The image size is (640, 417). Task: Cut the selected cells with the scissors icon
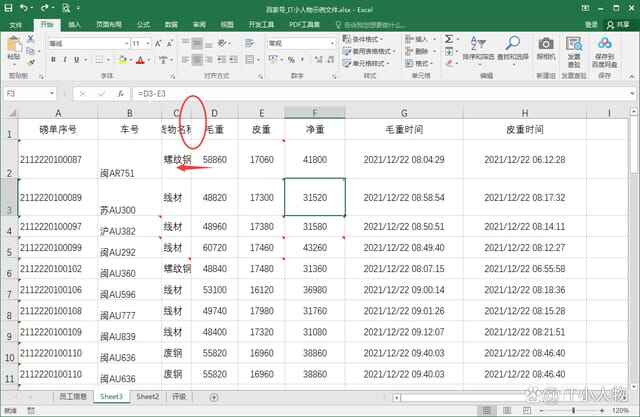pyautogui.click(x=31, y=39)
